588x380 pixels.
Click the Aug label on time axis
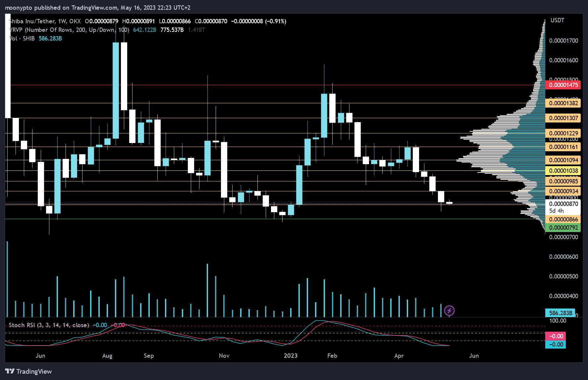(107, 356)
